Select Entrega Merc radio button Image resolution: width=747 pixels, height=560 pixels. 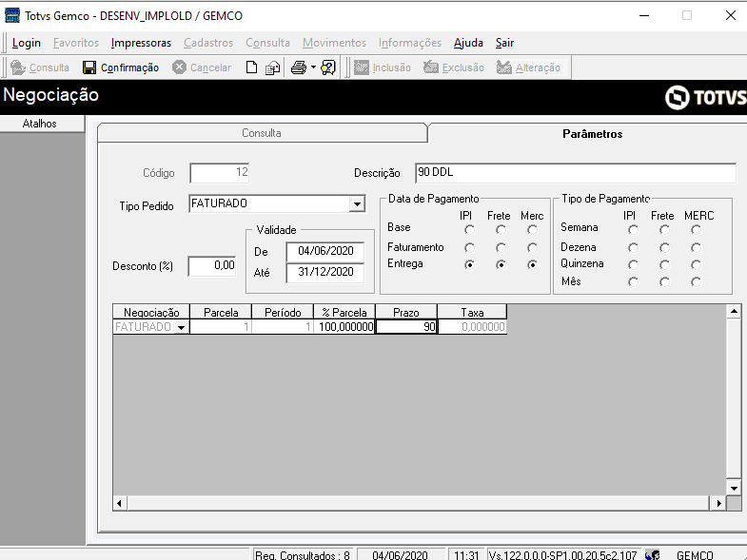click(x=532, y=264)
